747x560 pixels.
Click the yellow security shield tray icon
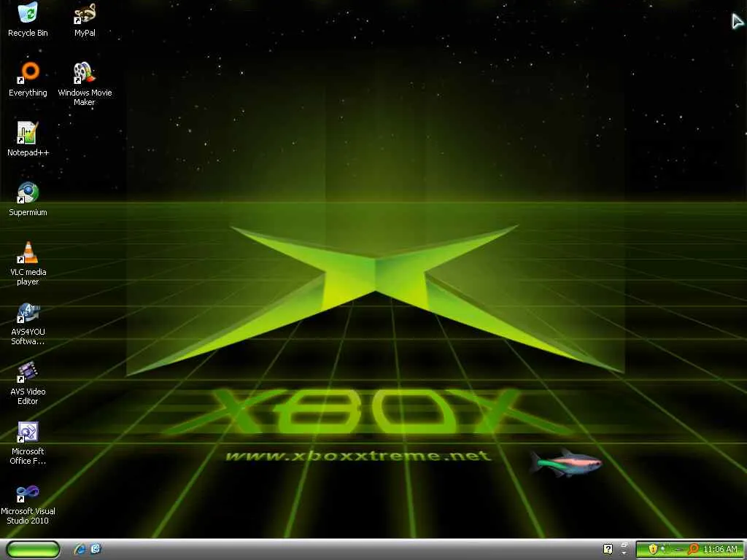[x=653, y=549]
